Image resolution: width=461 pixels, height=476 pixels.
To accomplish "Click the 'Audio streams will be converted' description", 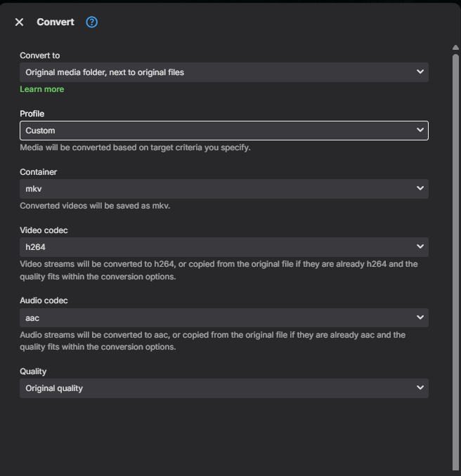I will tap(213, 341).
